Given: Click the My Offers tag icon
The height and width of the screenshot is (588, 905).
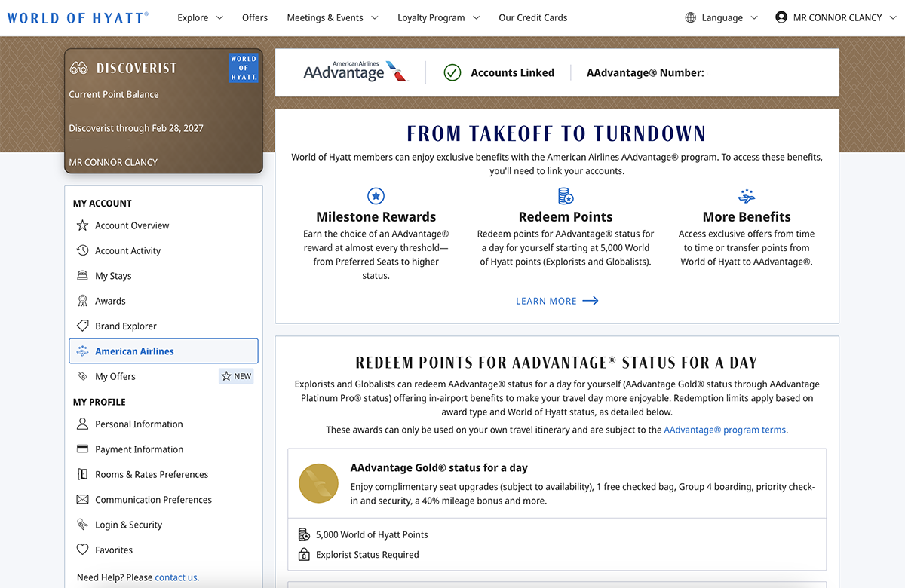Looking at the screenshot, I should (x=83, y=376).
